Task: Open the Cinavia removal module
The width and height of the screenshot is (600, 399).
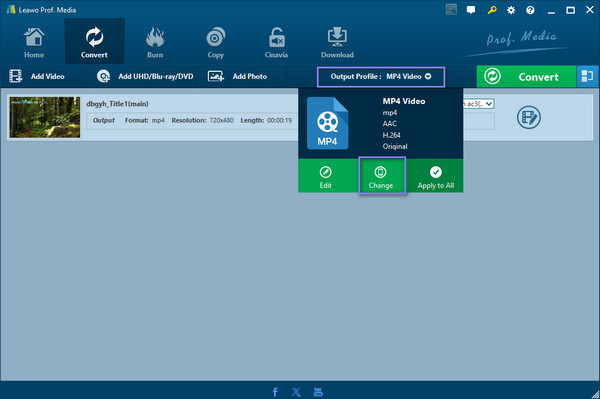Action: coord(276,42)
